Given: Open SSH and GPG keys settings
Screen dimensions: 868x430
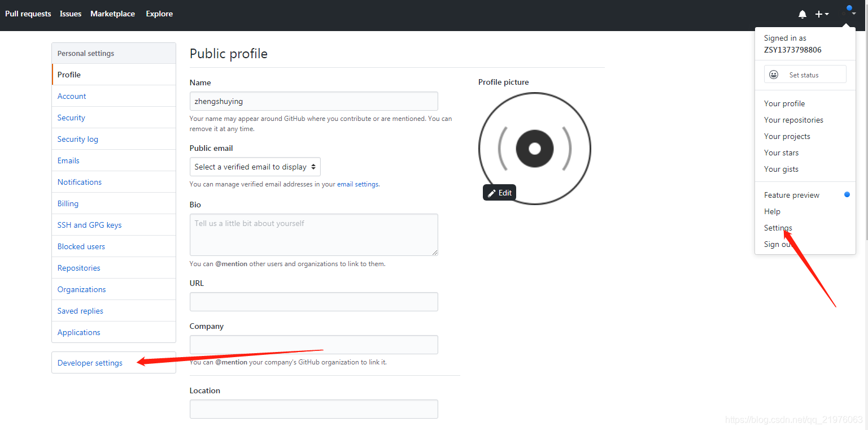Looking at the screenshot, I should point(114,225).
